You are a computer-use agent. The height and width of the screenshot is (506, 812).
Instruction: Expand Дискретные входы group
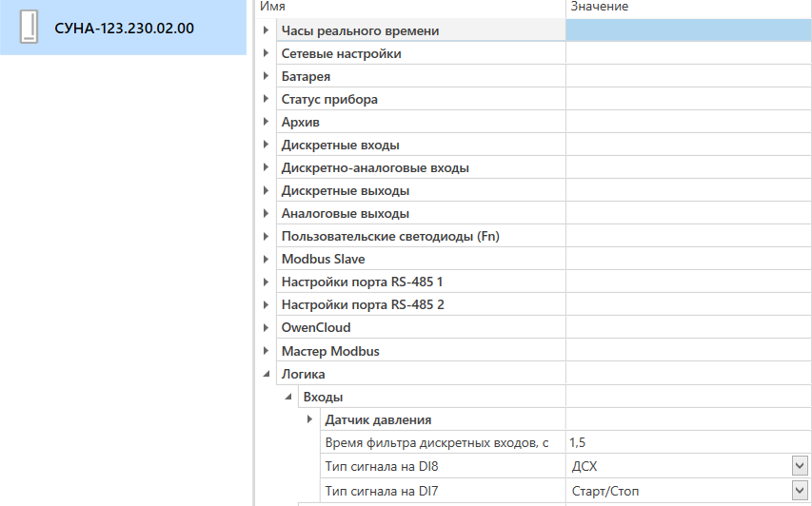[x=266, y=144]
